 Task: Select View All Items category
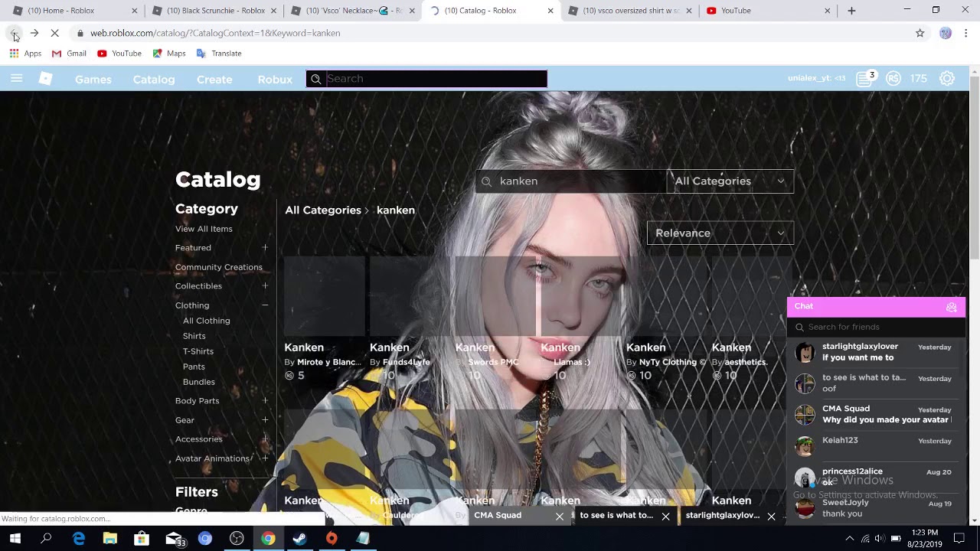(204, 229)
